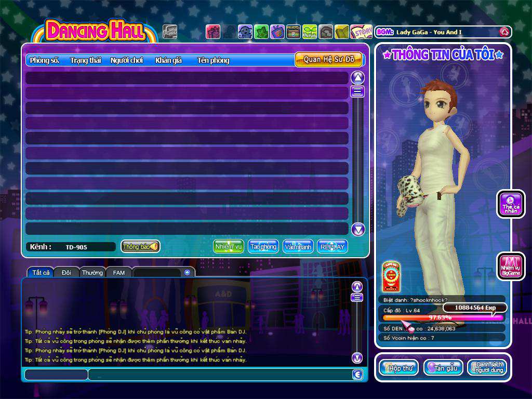Image resolution: width=532 pixels, height=399 pixels.
Task: Open the Photo album icon
Action: [293, 32]
